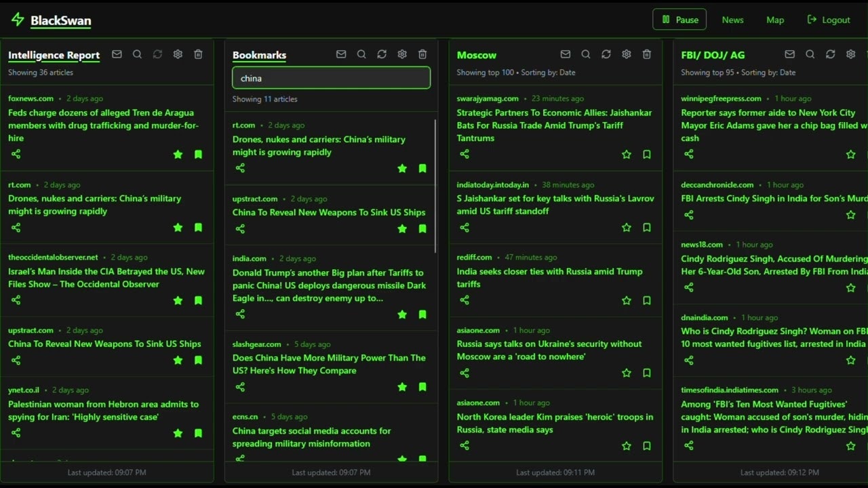This screenshot has height=488, width=868.
Task: Delete the Intelligence Report column
Action: pos(198,54)
